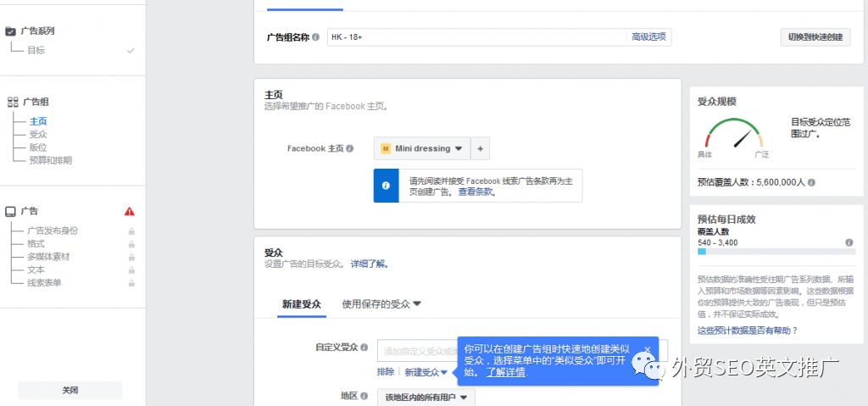Select 文本 in the sidebar tree

pos(36,270)
